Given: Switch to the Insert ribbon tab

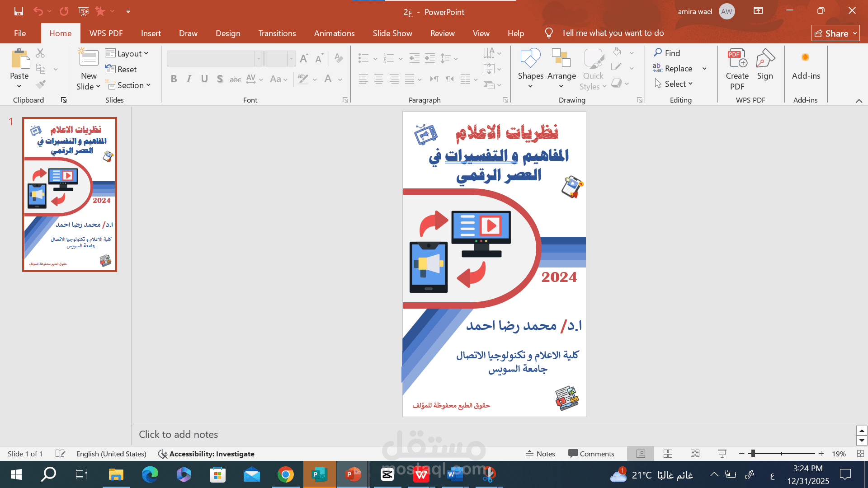Looking at the screenshot, I should tap(151, 33).
